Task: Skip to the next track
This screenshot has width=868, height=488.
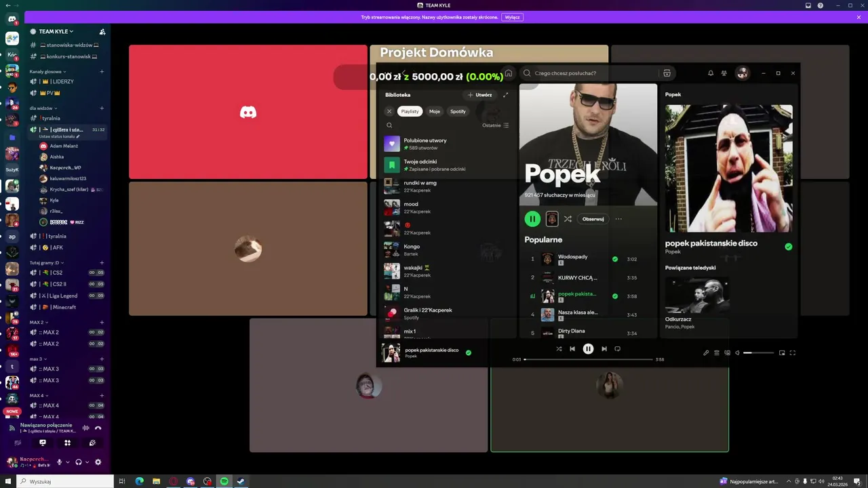Action: tap(604, 349)
